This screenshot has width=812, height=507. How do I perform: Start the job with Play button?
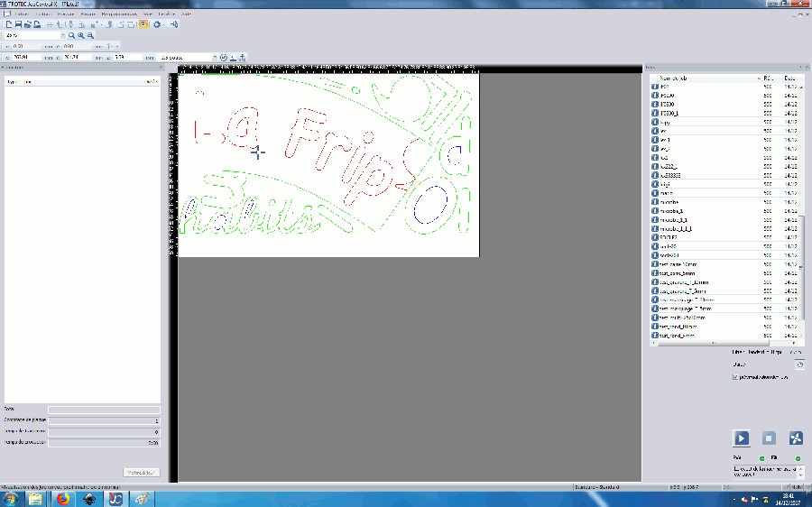[x=742, y=438]
